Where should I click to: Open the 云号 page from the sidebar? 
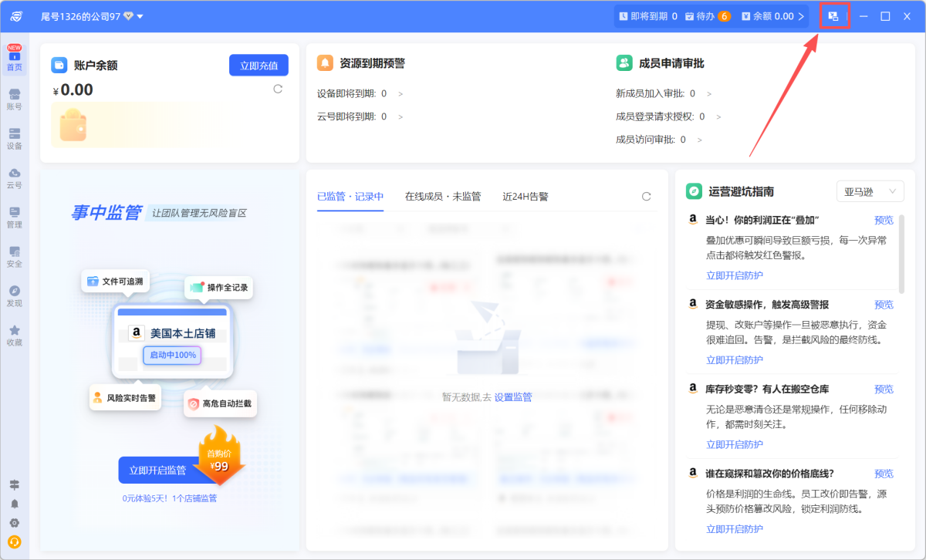click(x=15, y=176)
